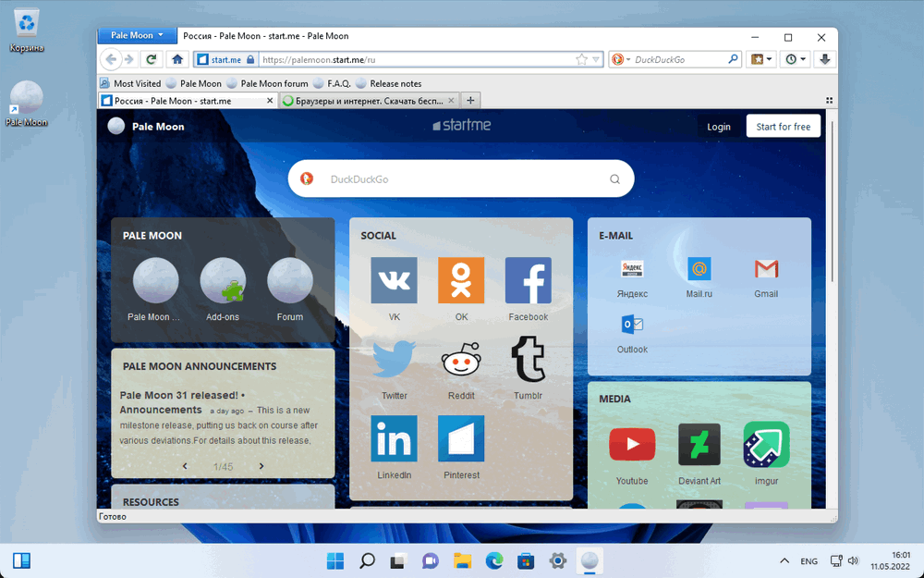The image size is (924, 578).
Task: Open the Pale Moon homepage moon icon
Action: point(155,280)
